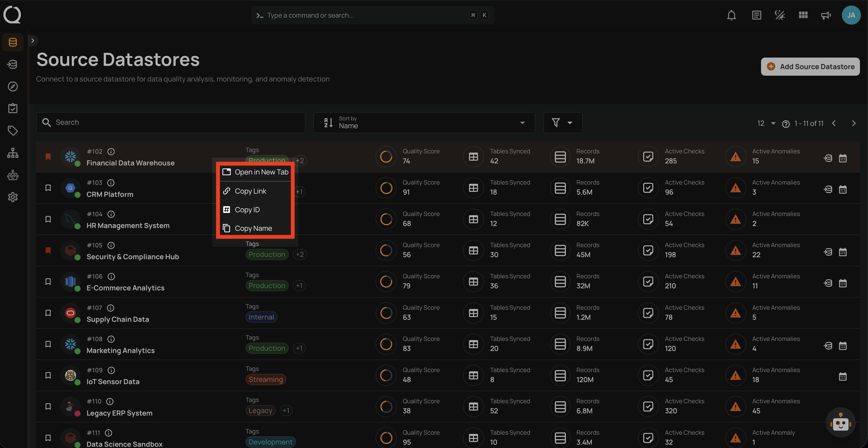
Task: Unbookmark the Security & Compliance Hub row
Action: click(x=48, y=250)
